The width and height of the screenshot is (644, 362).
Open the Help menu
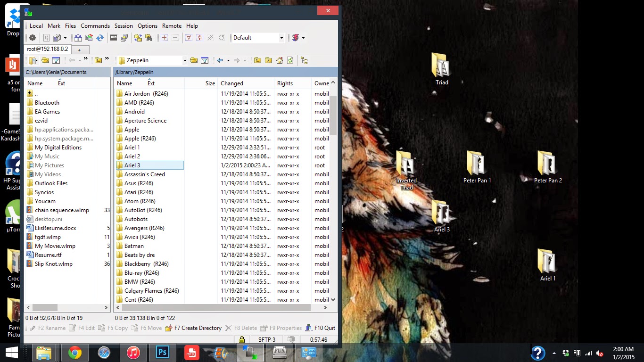click(x=192, y=26)
